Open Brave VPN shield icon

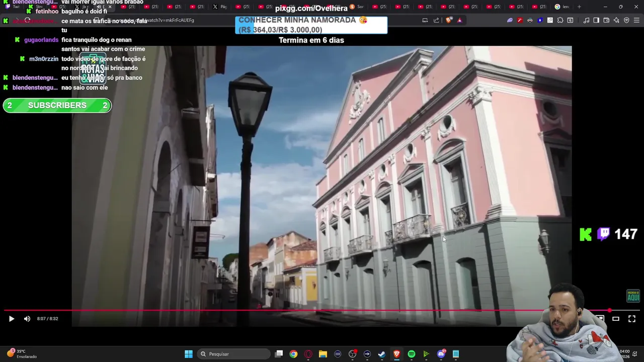626,20
